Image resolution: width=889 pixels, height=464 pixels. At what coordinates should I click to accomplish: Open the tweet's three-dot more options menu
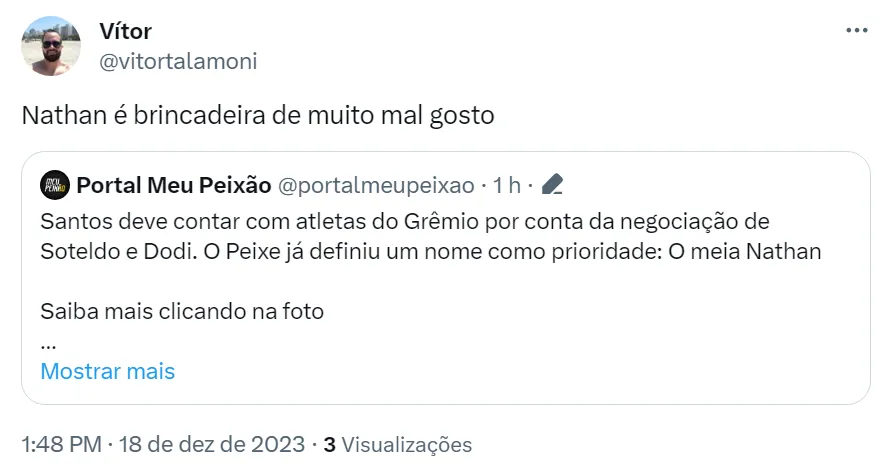tap(857, 31)
